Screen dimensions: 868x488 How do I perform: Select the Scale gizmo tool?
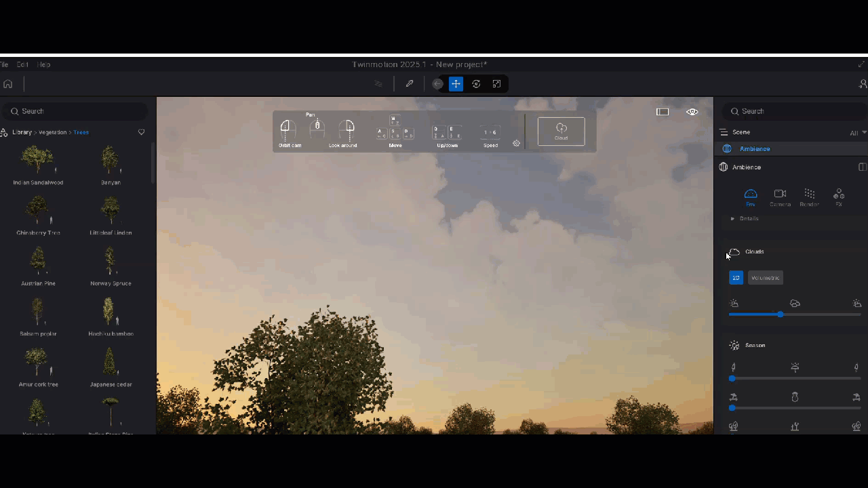(x=497, y=84)
